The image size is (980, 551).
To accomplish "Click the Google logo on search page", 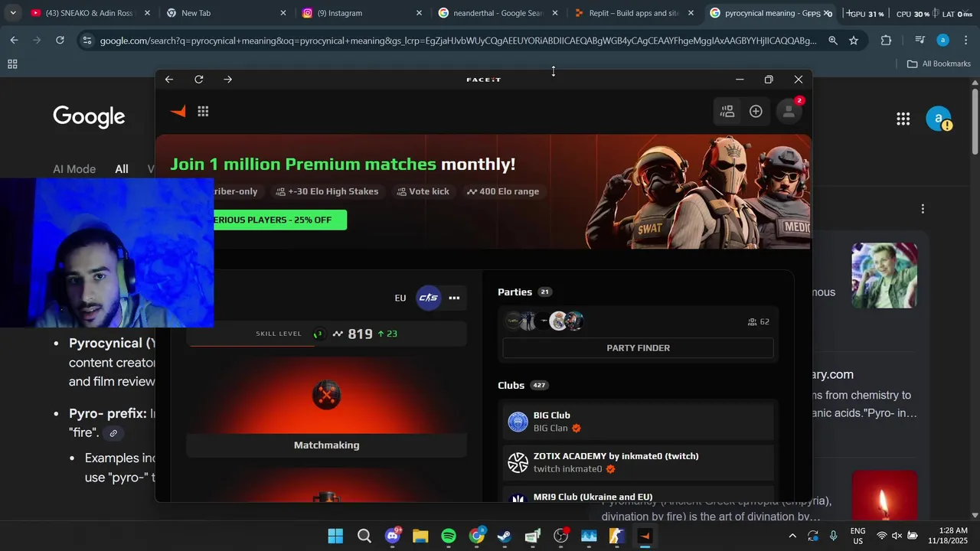I will [89, 117].
